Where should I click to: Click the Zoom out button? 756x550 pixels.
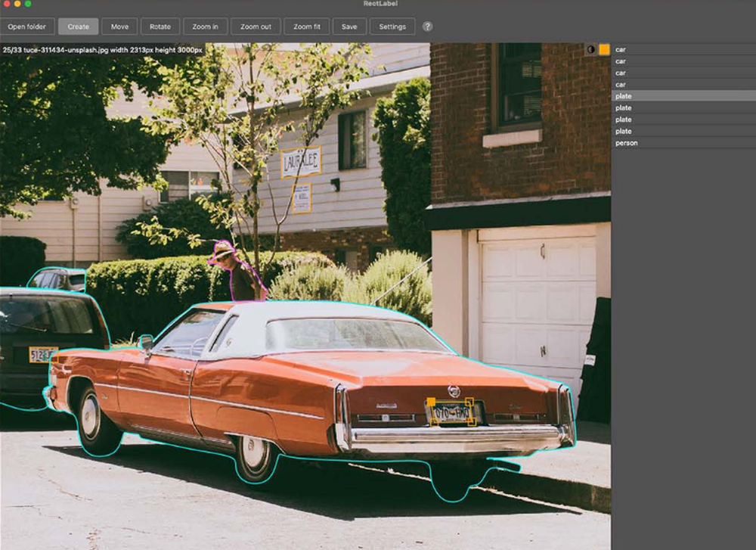(x=256, y=26)
